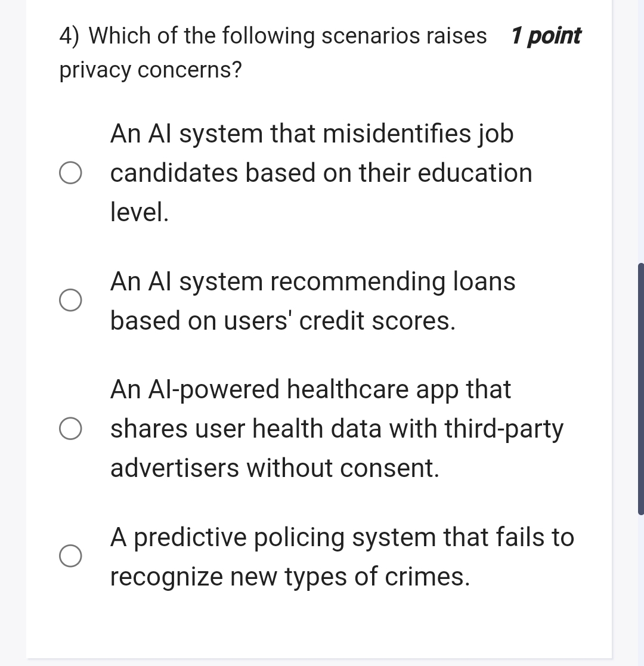The height and width of the screenshot is (666, 644).
Task: Click the 'recommending loans' answer text
Action: 312,281
